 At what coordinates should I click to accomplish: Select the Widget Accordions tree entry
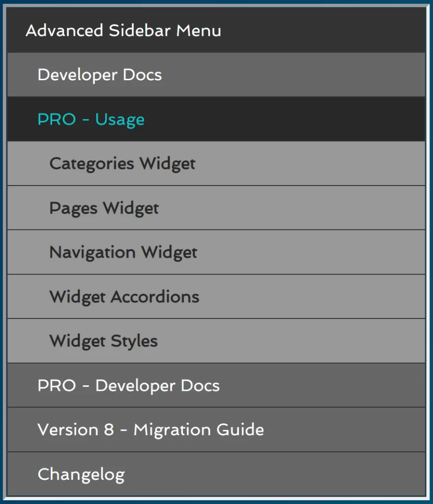124,296
